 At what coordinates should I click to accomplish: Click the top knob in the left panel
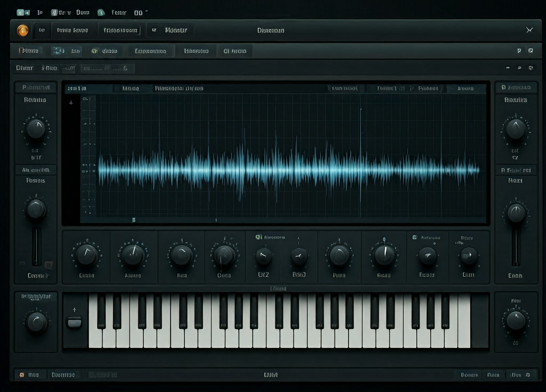pyautogui.click(x=36, y=129)
